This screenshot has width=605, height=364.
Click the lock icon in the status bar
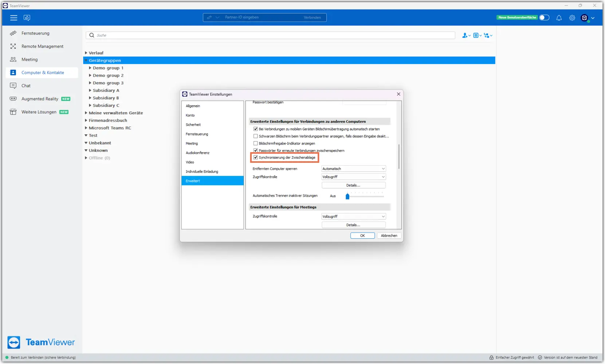coord(491,357)
